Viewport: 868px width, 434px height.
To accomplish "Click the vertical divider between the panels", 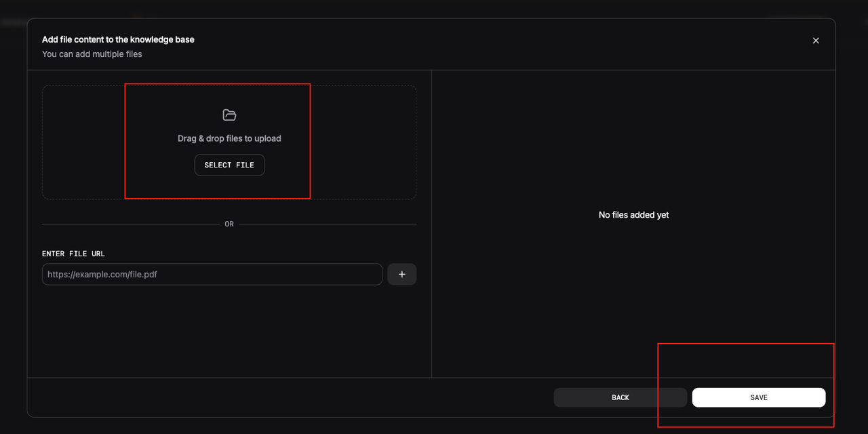I will pos(431,224).
